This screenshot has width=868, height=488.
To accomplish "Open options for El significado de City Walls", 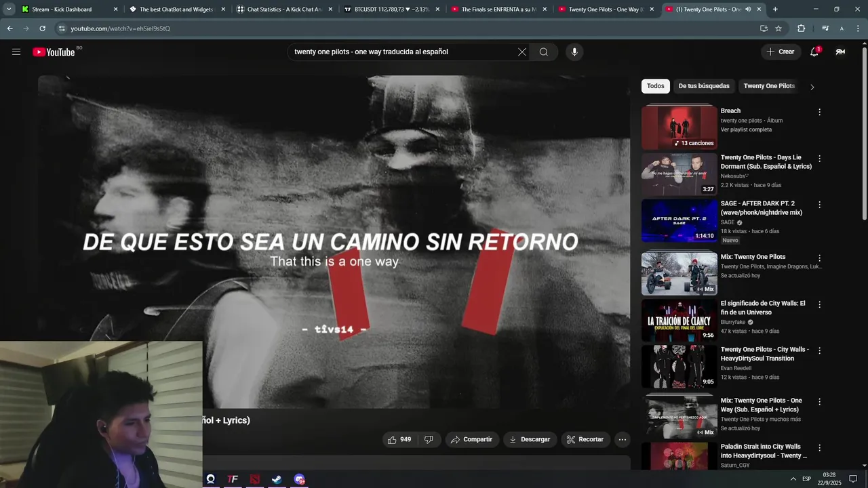I will point(819,304).
